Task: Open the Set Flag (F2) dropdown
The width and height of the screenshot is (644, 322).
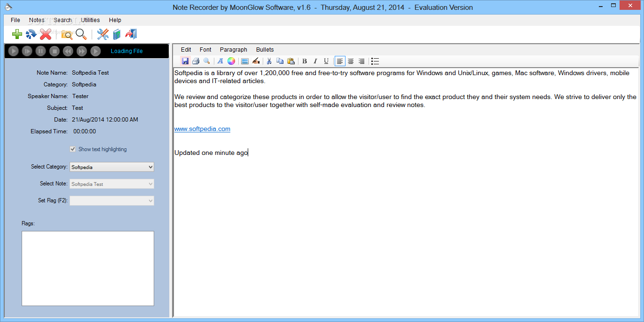Action: point(112,200)
